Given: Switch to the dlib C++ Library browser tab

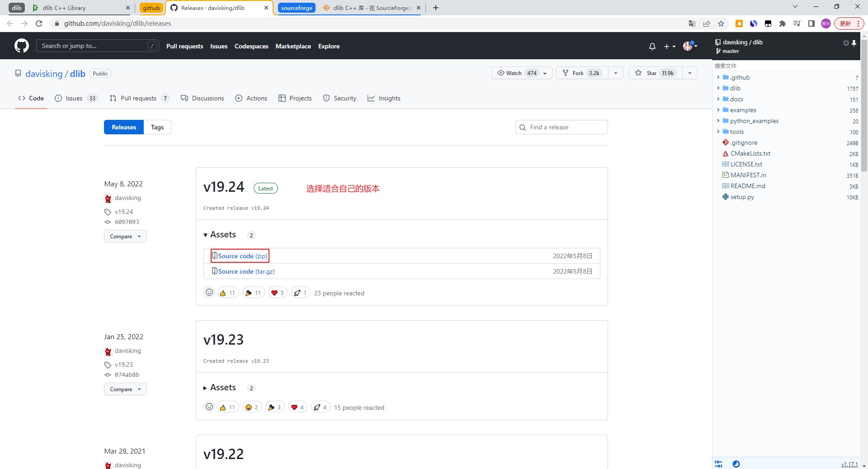Looking at the screenshot, I should tap(81, 8).
